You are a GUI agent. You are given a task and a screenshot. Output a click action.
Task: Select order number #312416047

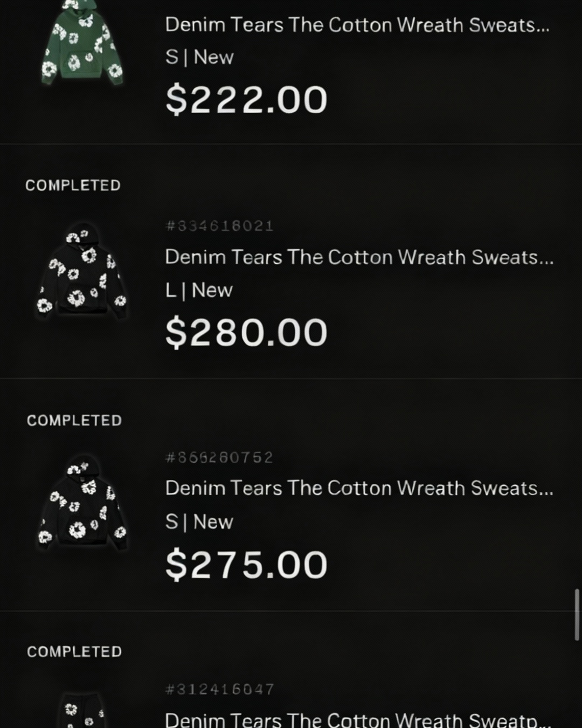[220, 689]
